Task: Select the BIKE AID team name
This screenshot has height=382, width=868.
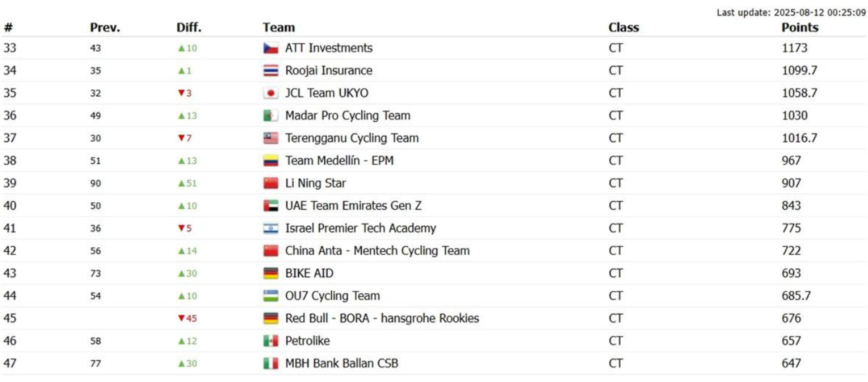Action: 309,273
